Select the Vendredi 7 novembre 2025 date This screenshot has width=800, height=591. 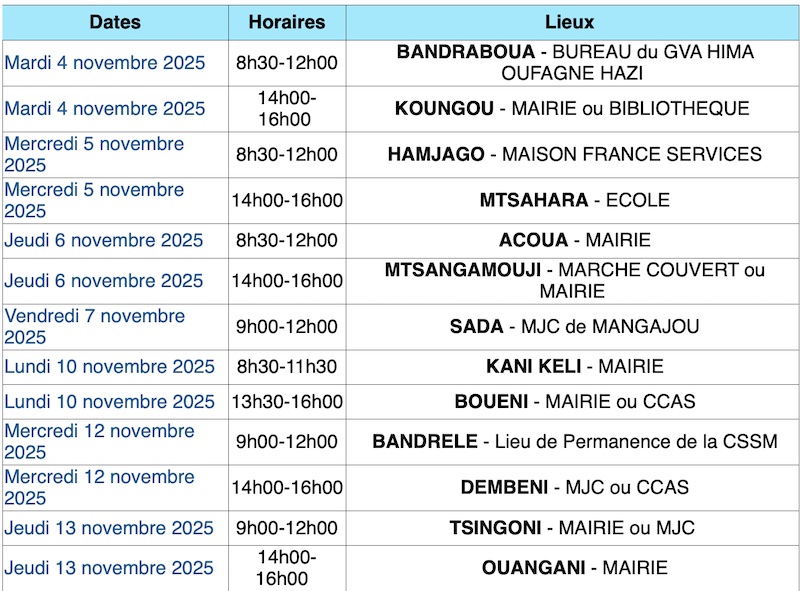pyautogui.click(x=95, y=327)
